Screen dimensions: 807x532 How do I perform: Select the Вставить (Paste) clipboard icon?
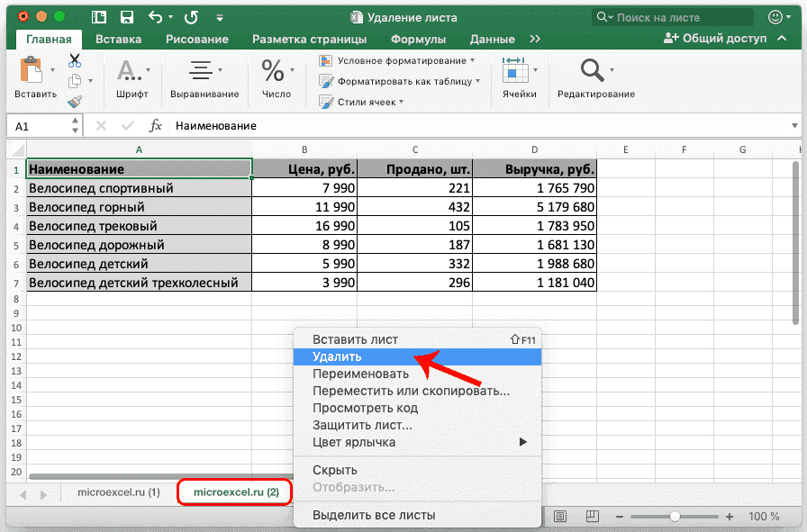click(30, 70)
